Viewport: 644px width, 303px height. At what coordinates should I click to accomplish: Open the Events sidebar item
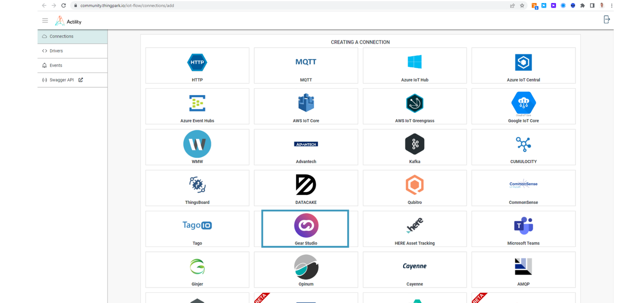click(56, 66)
